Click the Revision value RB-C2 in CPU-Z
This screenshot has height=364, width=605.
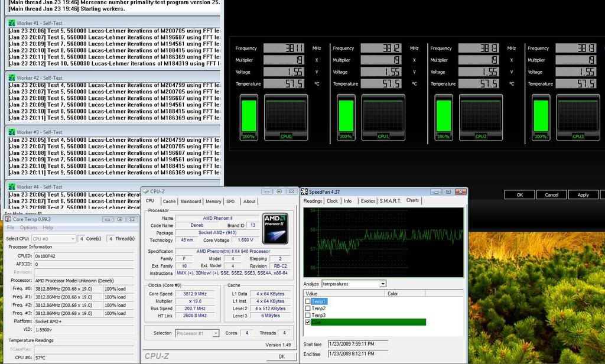coord(280,266)
